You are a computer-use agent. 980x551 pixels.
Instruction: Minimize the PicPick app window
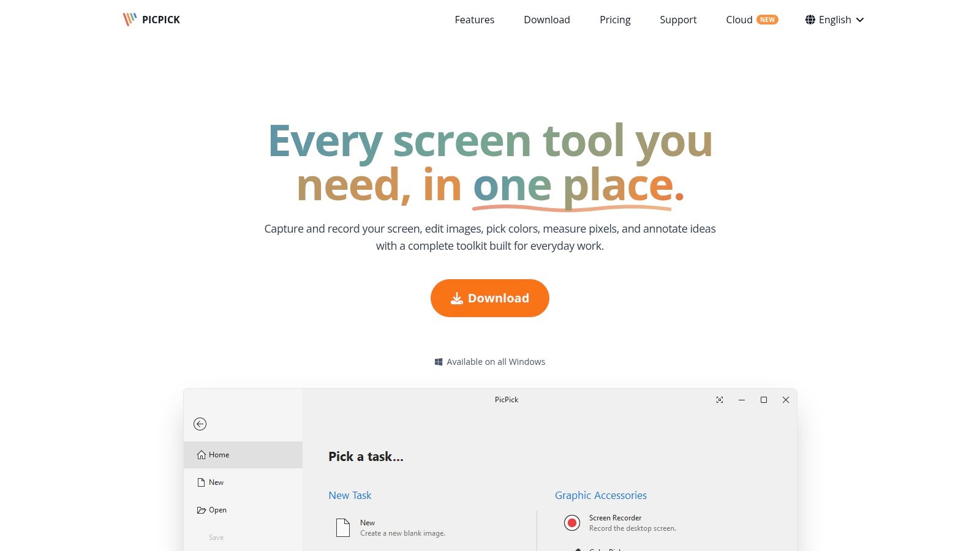pos(742,400)
